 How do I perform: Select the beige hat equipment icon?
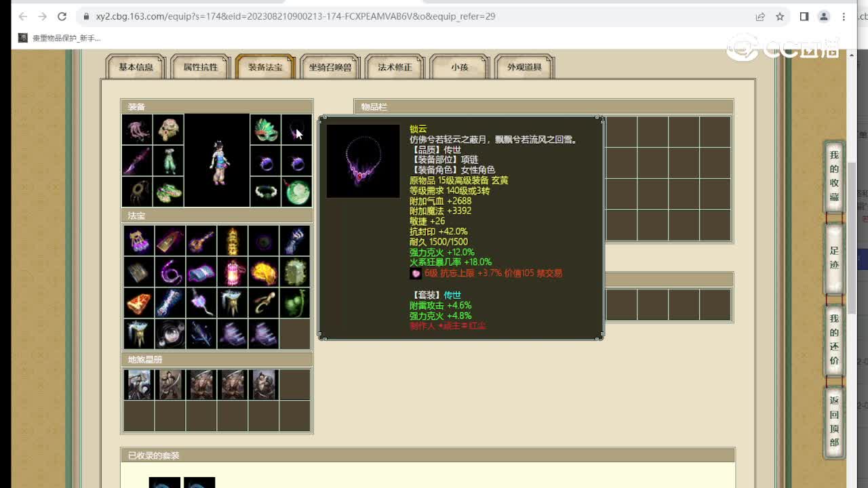[168, 129]
